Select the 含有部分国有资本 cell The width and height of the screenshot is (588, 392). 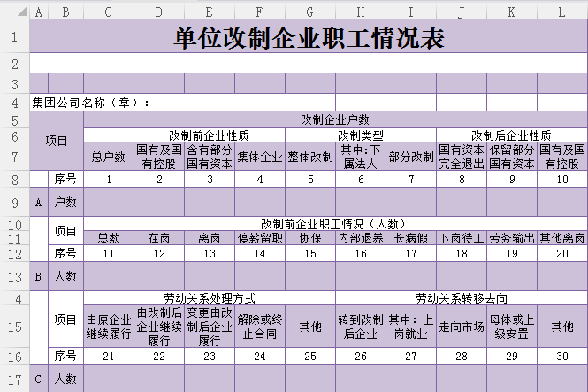tap(209, 157)
